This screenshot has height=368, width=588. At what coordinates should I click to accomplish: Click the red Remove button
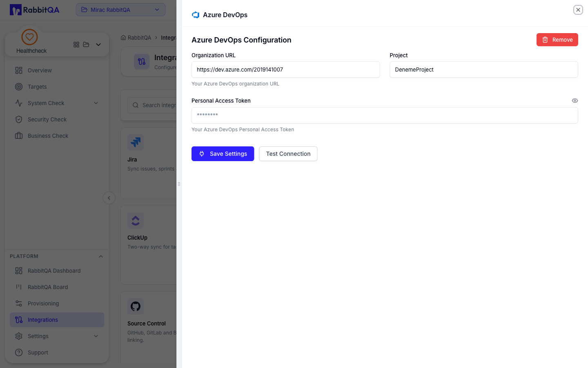pos(557,40)
